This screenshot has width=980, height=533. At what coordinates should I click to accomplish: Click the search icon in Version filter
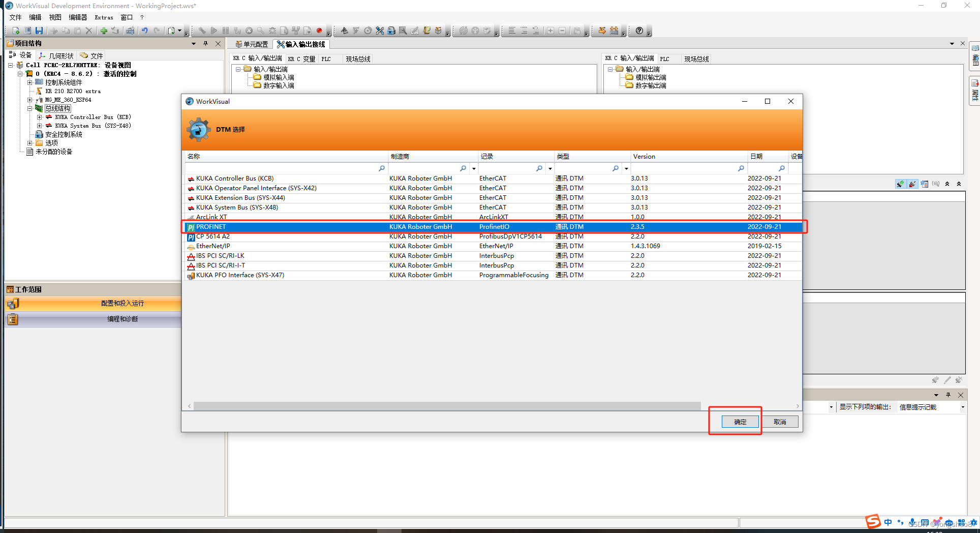[x=741, y=168]
